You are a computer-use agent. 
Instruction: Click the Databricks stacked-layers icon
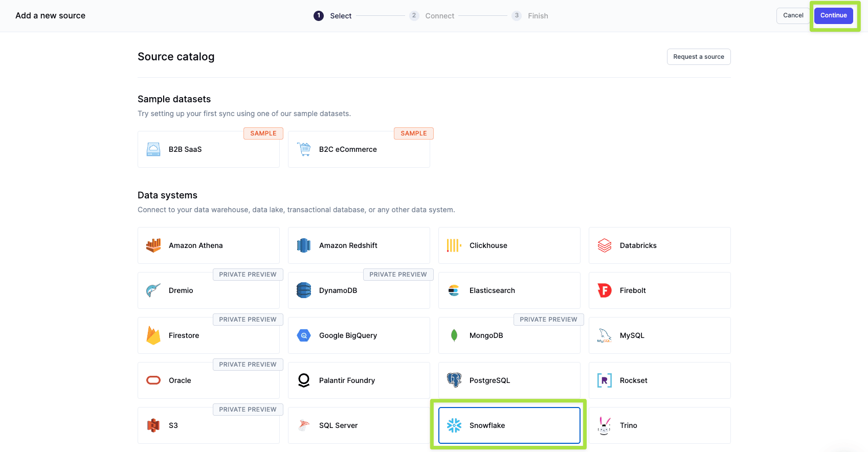605,245
